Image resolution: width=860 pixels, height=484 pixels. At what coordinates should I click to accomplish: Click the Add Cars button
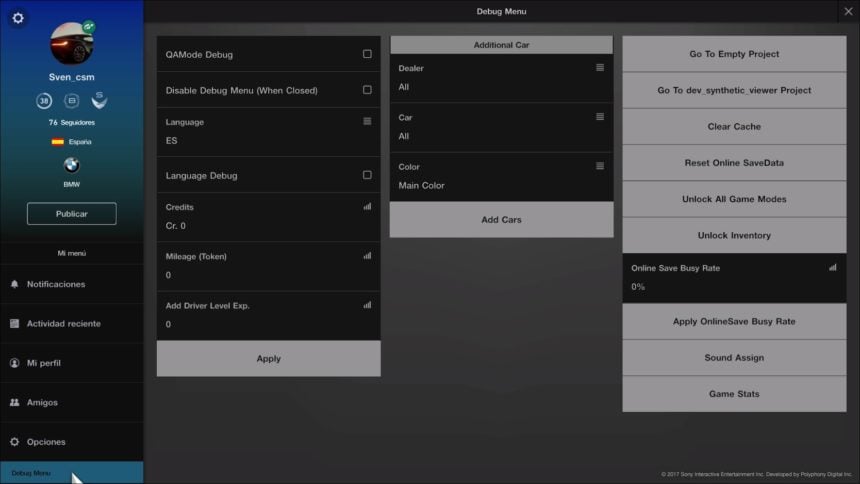coord(501,220)
